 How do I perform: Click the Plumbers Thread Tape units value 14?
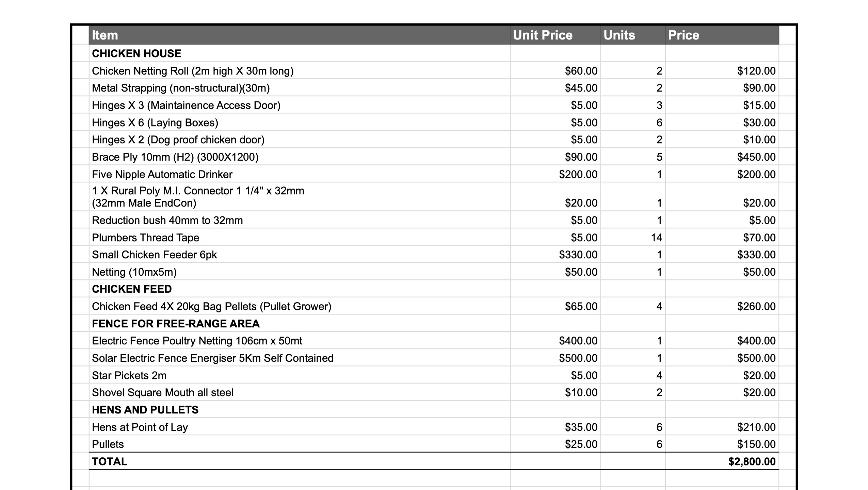tap(656, 238)
